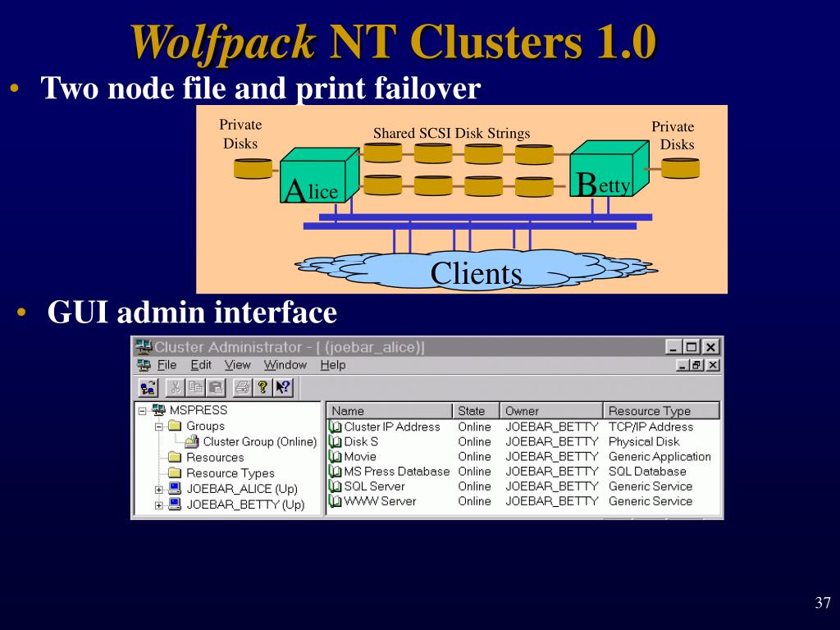Click the Alice server box in diagram

tap(320, 176)
